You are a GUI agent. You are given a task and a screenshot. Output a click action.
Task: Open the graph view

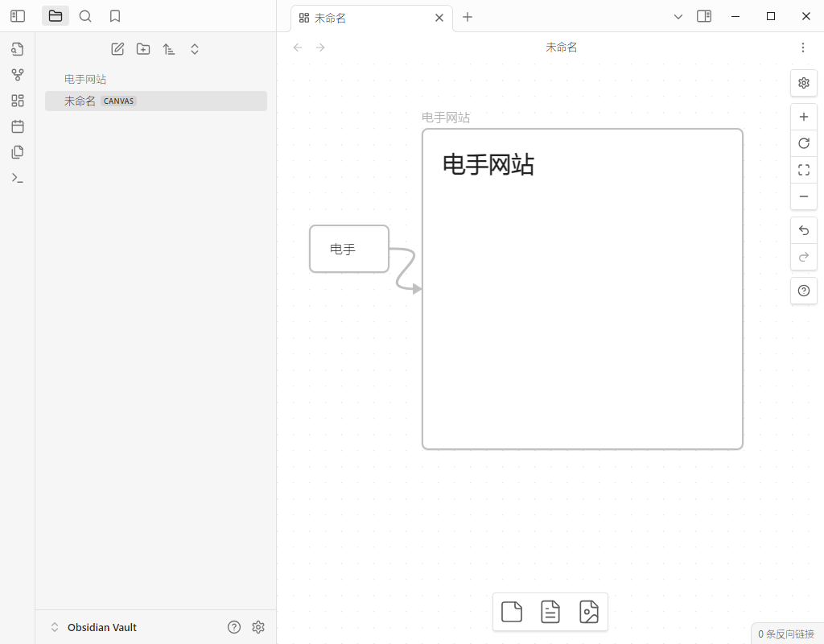[x=17, y=74]
